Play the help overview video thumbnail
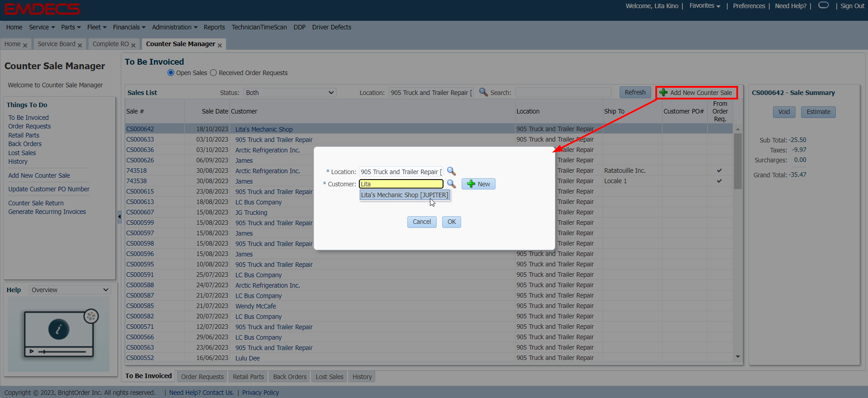Viewport: 868px width, 398px height. 59,334
